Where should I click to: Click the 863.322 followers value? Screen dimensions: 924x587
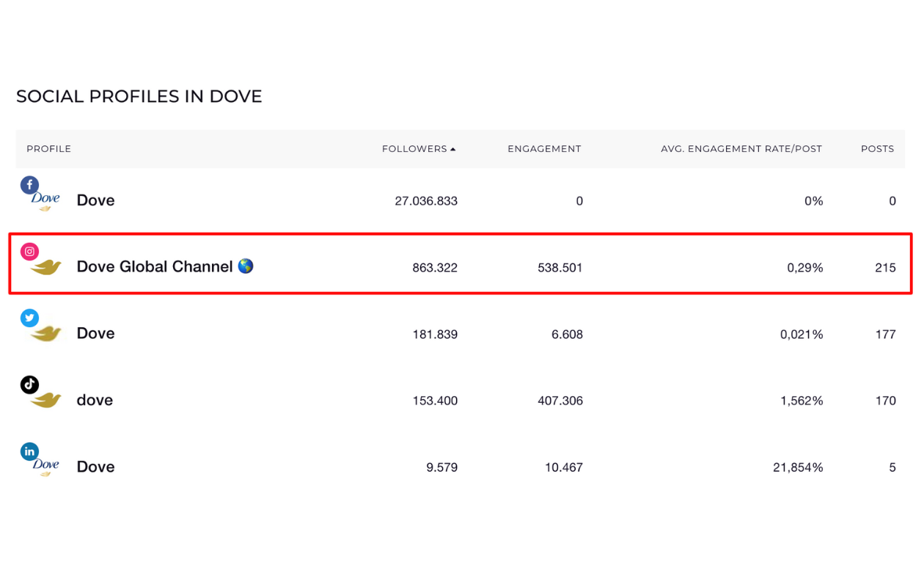tap(435, 268)
